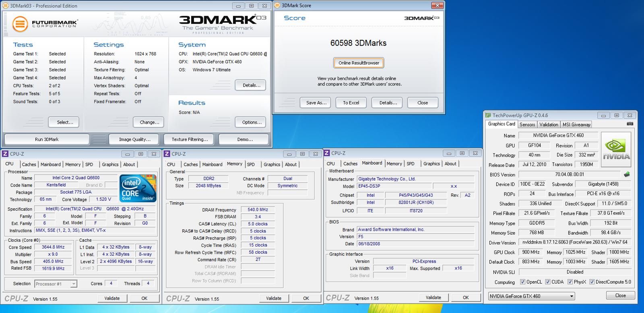
Task: Click the Mainboard CPU-Z window Z icon
Action: point(327,153)
